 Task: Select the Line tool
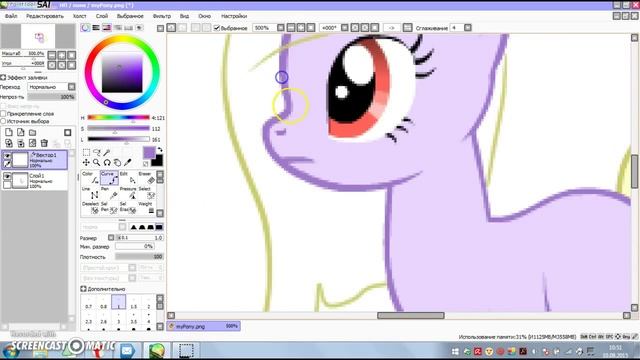[x=90, y=193]
